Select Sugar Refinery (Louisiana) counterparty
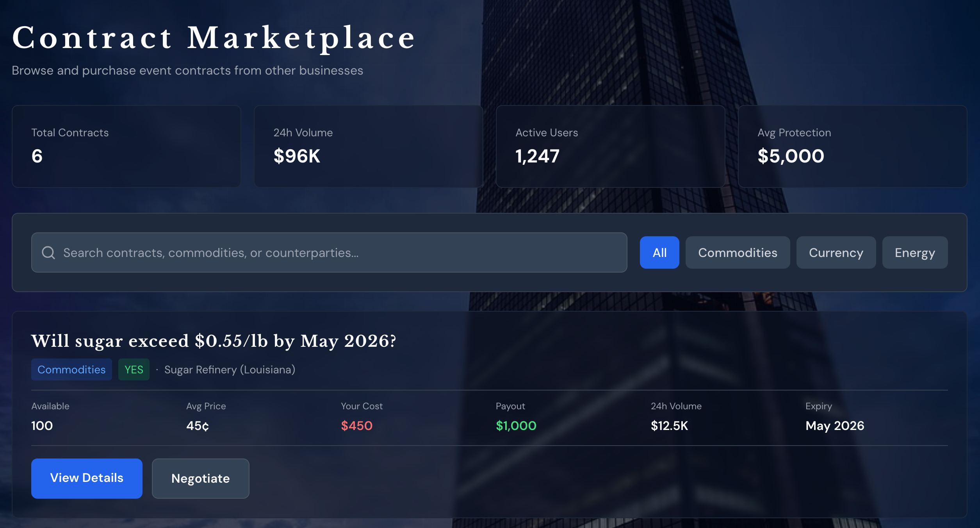The height and width of the screenshot is (528, 980). click(x=230, y=369)
